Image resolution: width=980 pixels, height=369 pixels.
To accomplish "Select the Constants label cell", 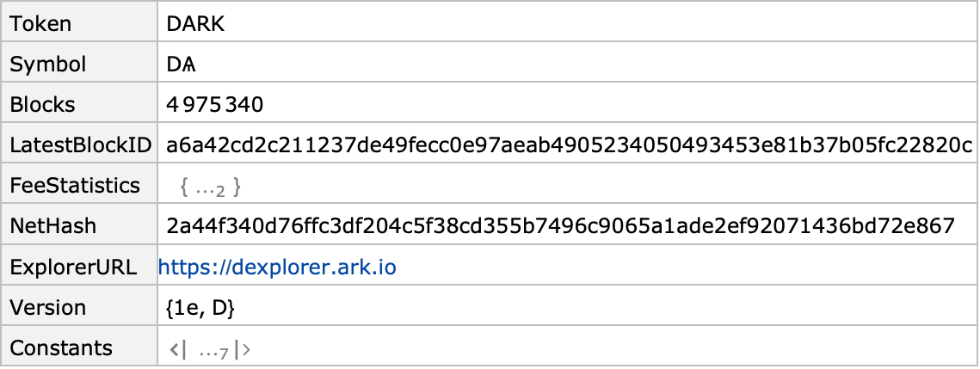I will (x=79, y=347).
